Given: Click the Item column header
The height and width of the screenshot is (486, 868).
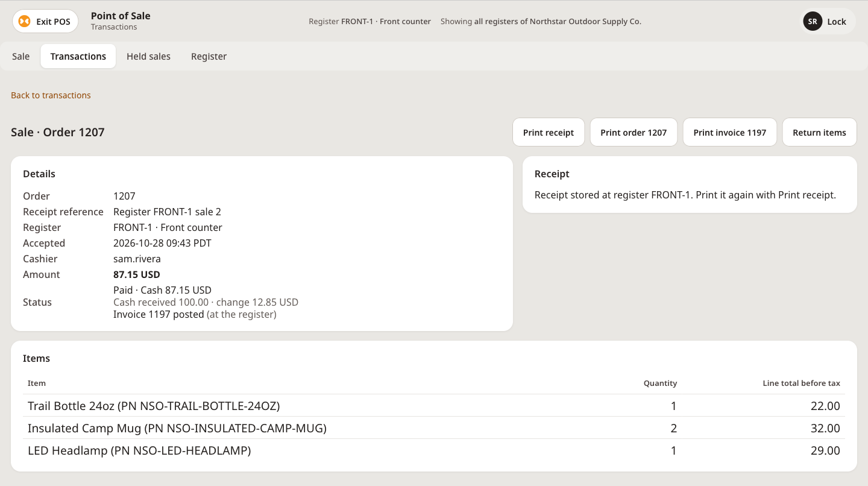Looking at the screenshot, I should point(37,383).
